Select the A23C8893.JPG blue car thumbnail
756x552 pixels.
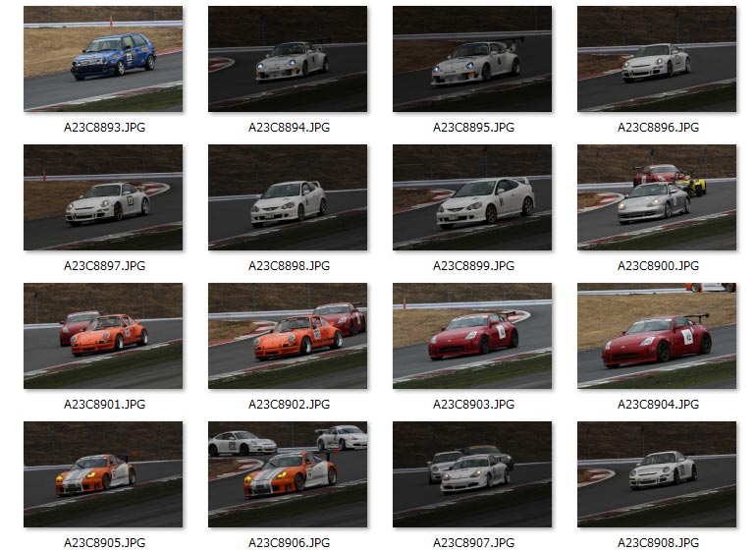point(103,59)
